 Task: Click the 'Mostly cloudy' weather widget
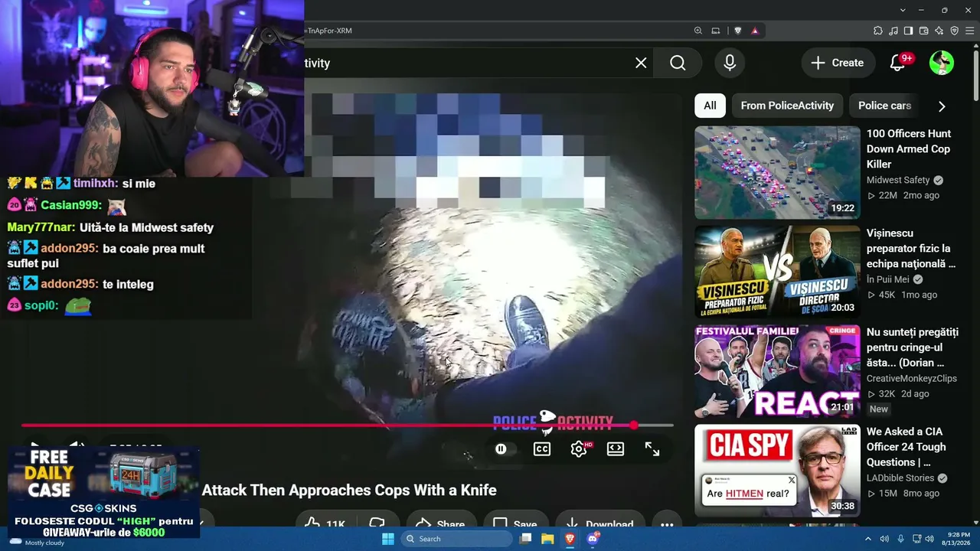coord(37,543)
